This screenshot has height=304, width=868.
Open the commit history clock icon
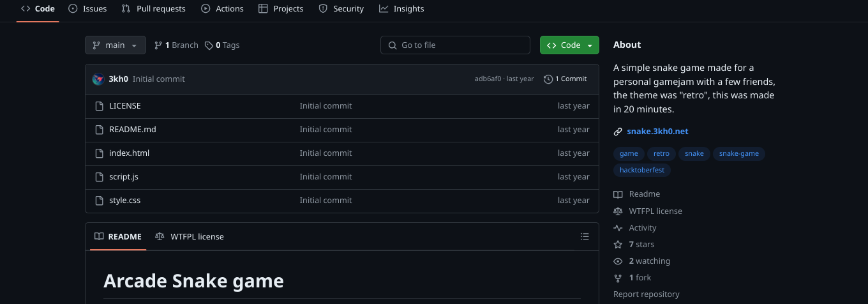(x=548, y=79)
